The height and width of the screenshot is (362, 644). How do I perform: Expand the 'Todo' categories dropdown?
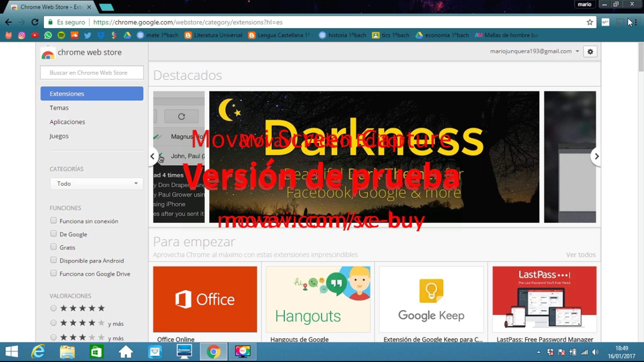coord(96,184)
